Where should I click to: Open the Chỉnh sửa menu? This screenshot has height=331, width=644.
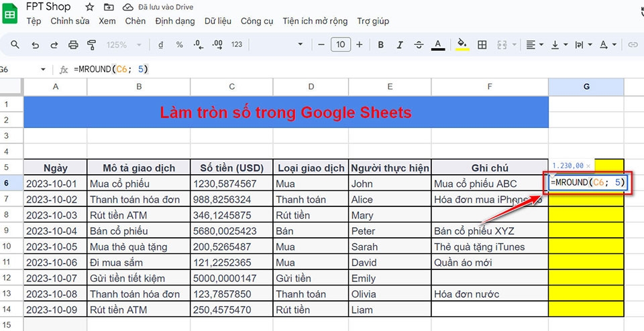pos(70,21)
